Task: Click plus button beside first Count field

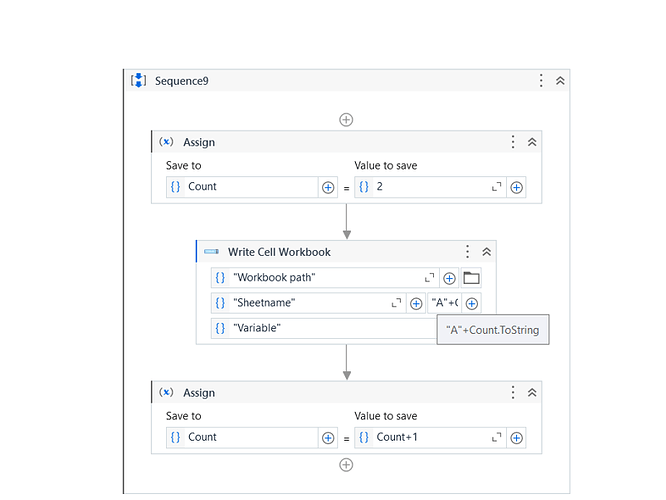Action: pos(327,187)
